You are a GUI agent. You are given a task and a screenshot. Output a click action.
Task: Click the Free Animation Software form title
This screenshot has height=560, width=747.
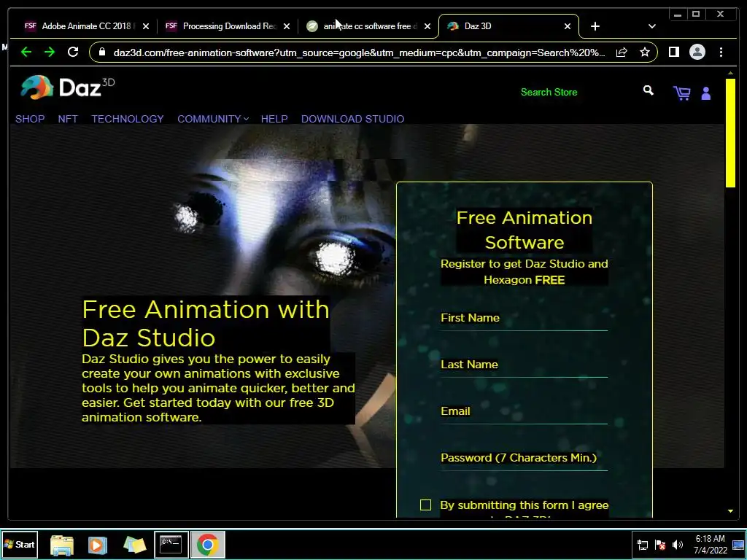tap(524, 230)
